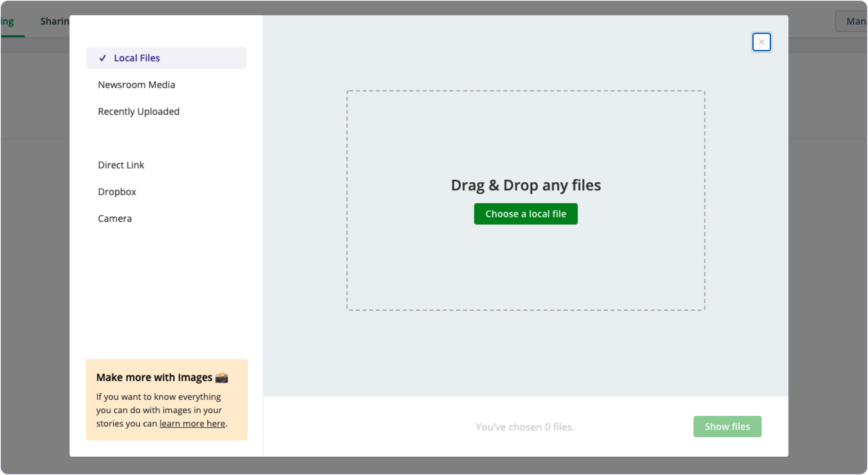
Task: Click 'You've chosen 0 files.' text
Action: click(x=525, y=427)
